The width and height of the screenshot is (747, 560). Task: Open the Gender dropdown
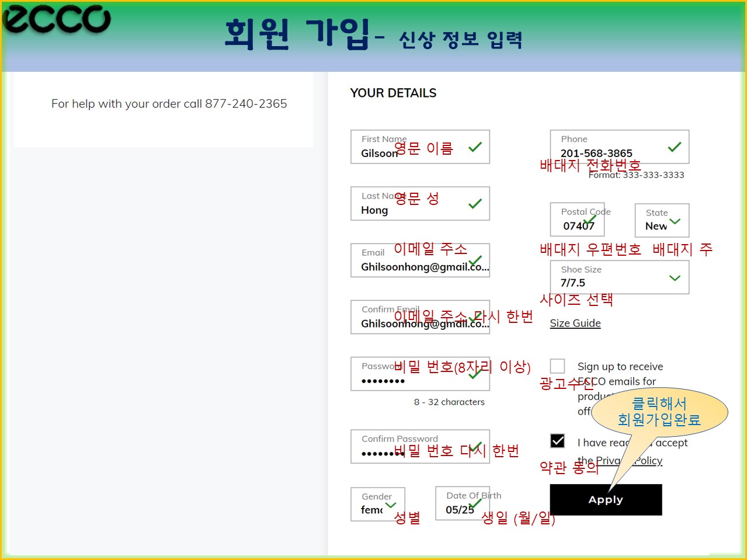[x=378, y=504]
